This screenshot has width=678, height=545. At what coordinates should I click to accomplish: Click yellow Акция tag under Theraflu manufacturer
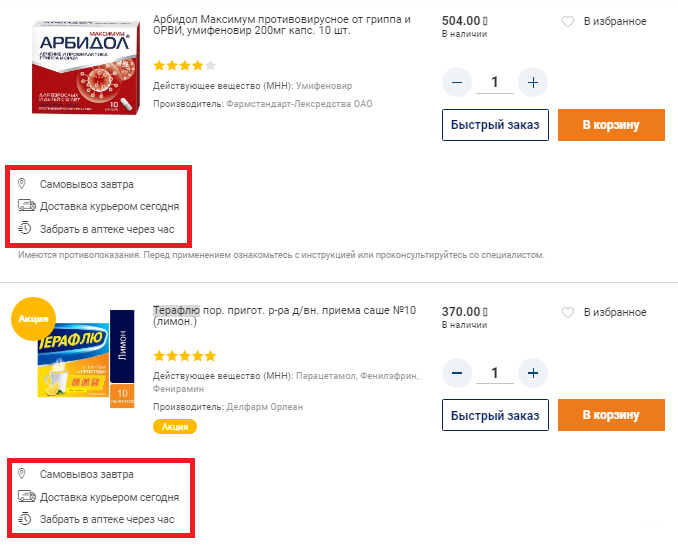[x=175, y=426]
